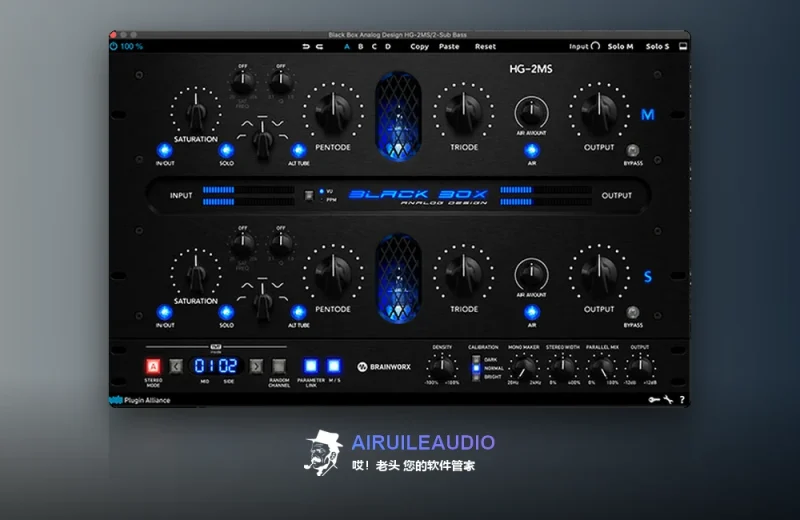Toggle the S channel saturation In/Out LED
The width and height of the screenshot is (800, 520).
click(165, 312)
